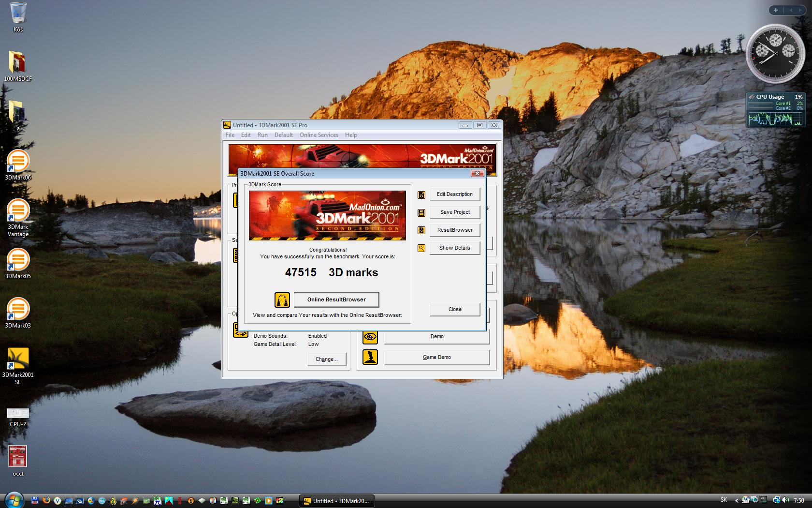Select the 3DMark06 desktop shortcut
Image resolution: width=812 pixels, height=508 pixels.
(18, 165)
